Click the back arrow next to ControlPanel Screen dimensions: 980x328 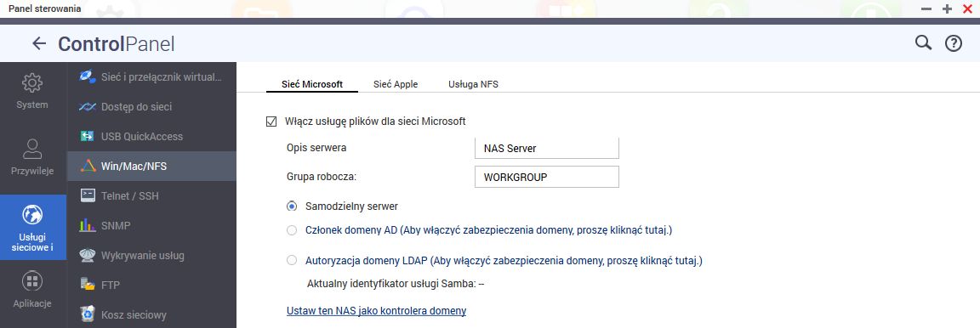39,43
